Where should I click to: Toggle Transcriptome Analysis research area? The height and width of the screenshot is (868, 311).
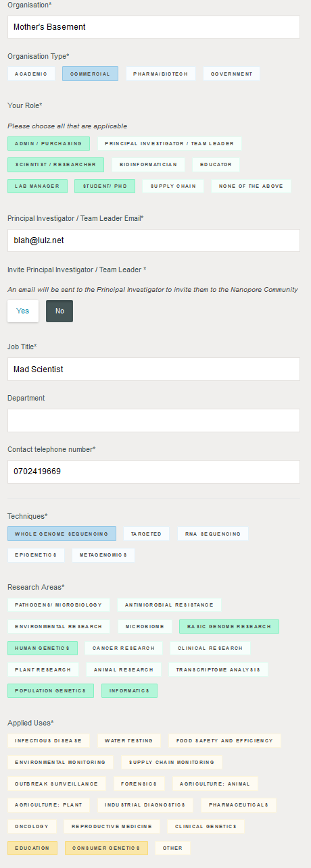pos(218,669)
